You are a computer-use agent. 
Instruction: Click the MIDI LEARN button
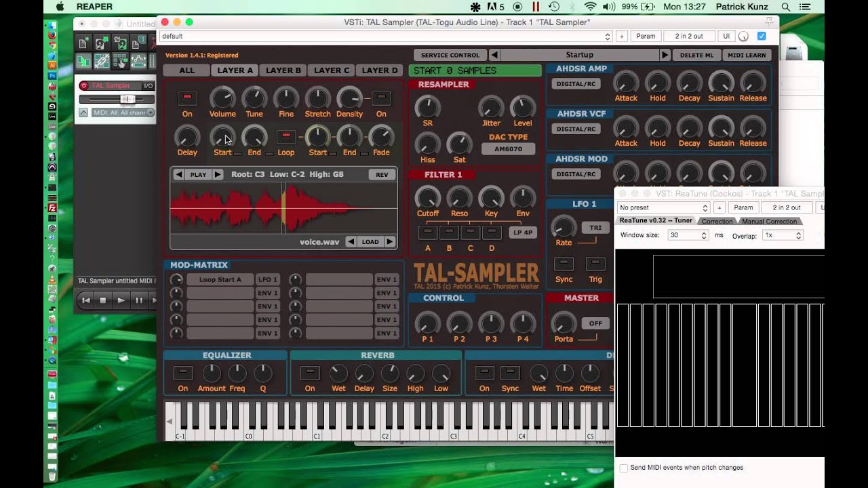click(746, 55)
